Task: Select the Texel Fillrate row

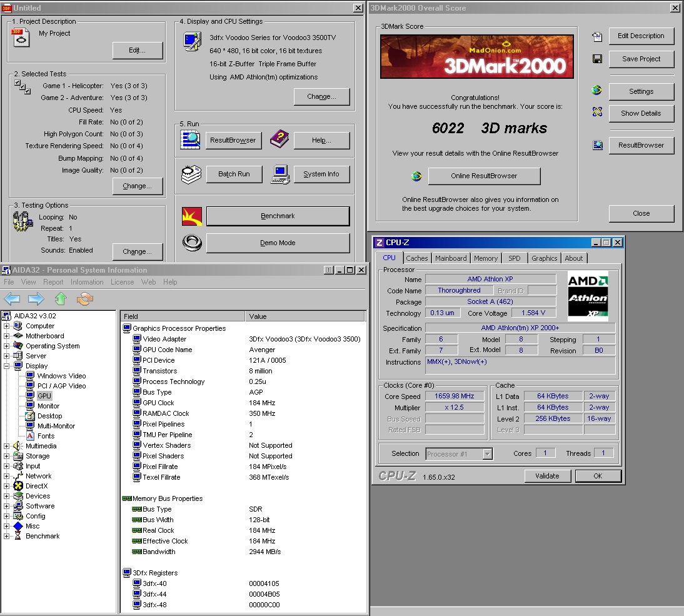Action: 243,477
